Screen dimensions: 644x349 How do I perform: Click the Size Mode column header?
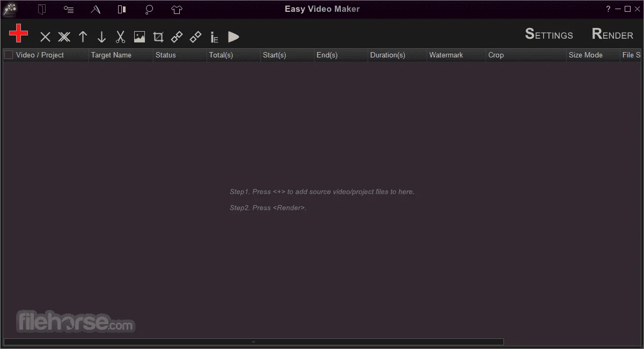[x=593, y=55]
